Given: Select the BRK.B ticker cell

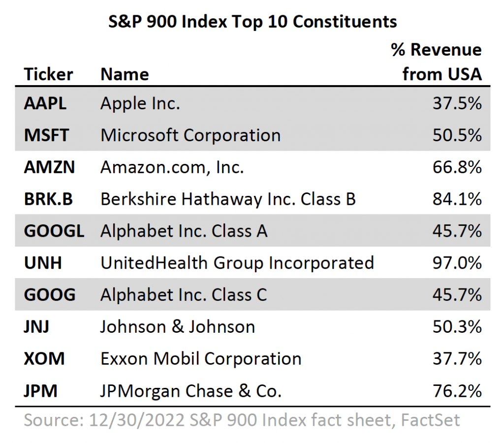Looking at the screenshot, I should click(x=48, y=199).
